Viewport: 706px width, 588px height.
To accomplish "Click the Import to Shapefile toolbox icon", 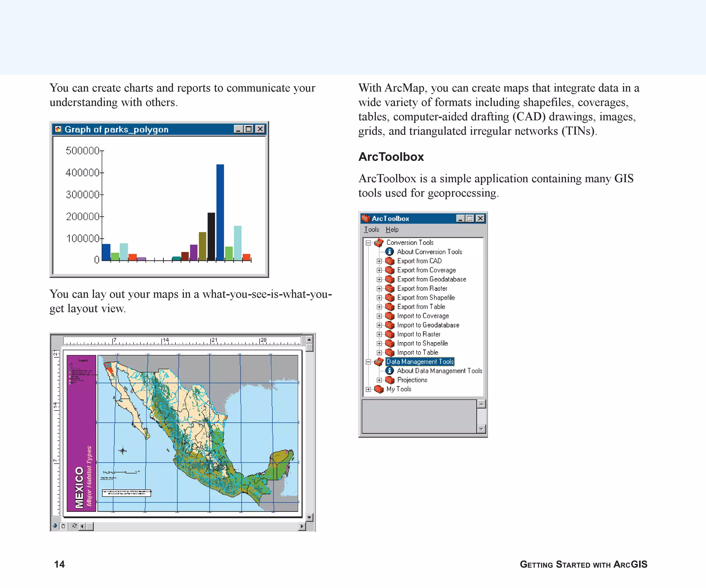I will pyautogui.click(x=390, y=343).
